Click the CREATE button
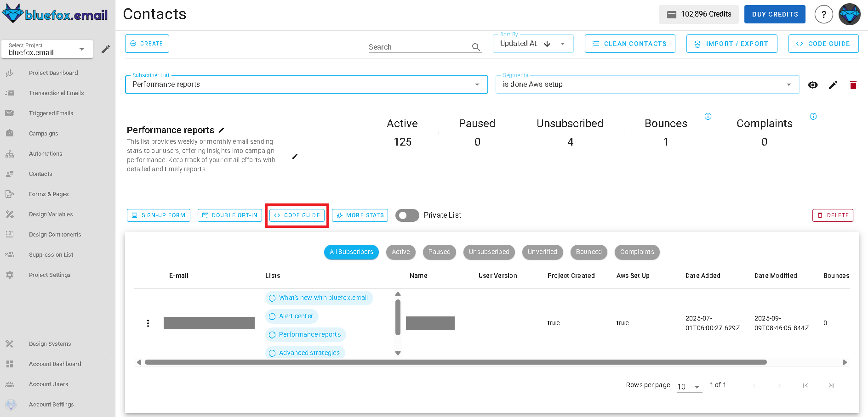The width and height of the screenshot is (868, 417). tap(147, 44)
